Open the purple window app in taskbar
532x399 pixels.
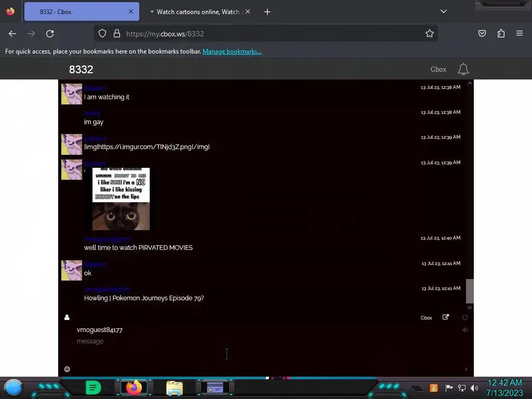coord(215,388)
